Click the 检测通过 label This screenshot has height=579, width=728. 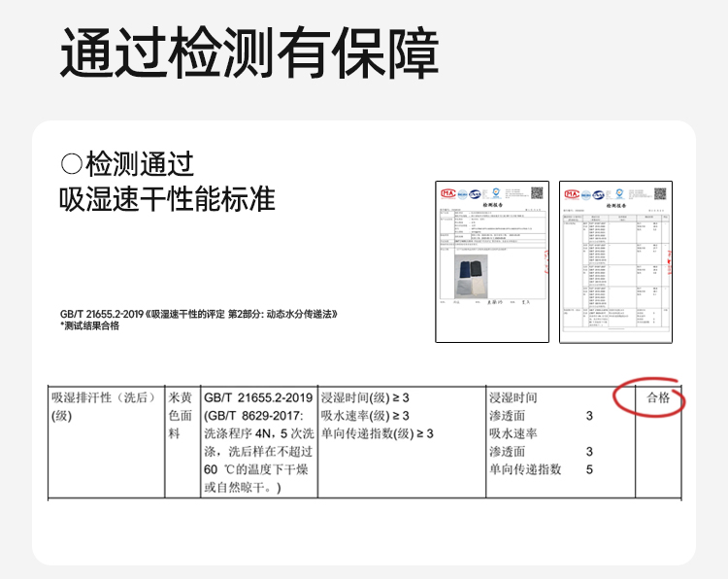pyautogui.click(x=140, y=164)
